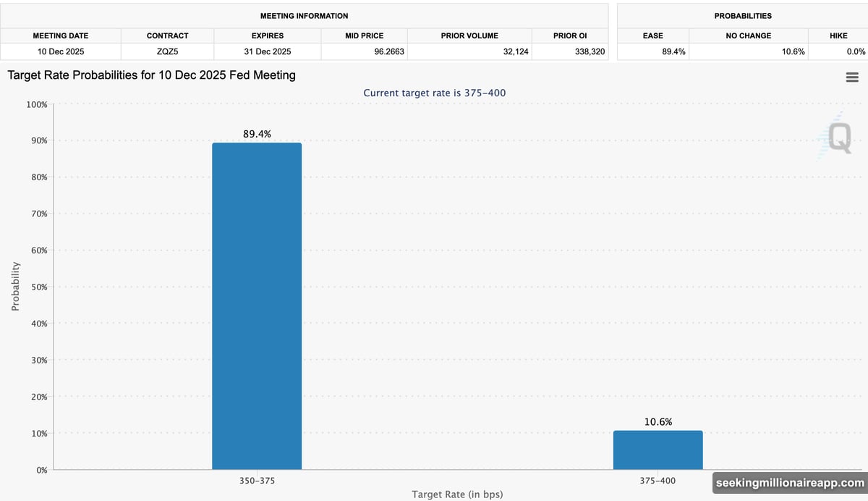Click the MID PRICE column header
The image size is (868, 501).
pyautogui.click(x=364, y=35)
